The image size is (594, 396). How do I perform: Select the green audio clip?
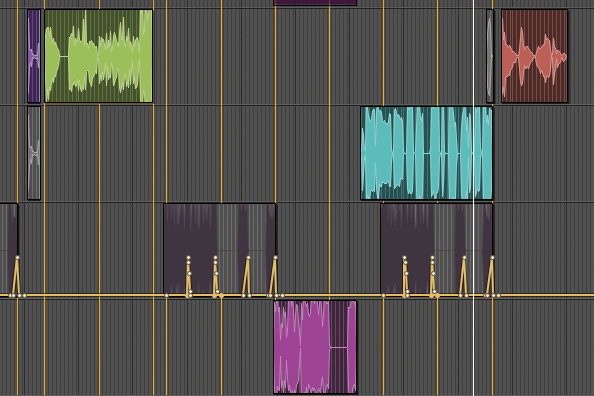98,56
